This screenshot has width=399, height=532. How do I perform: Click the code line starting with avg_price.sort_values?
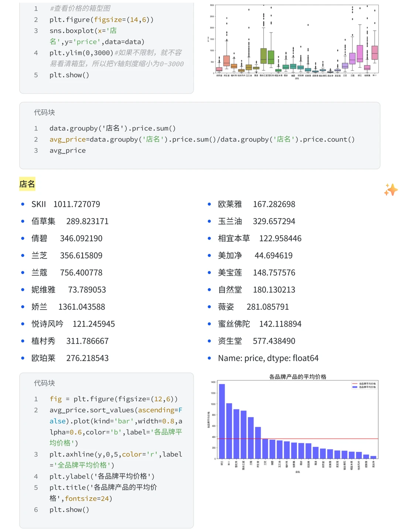116,426
